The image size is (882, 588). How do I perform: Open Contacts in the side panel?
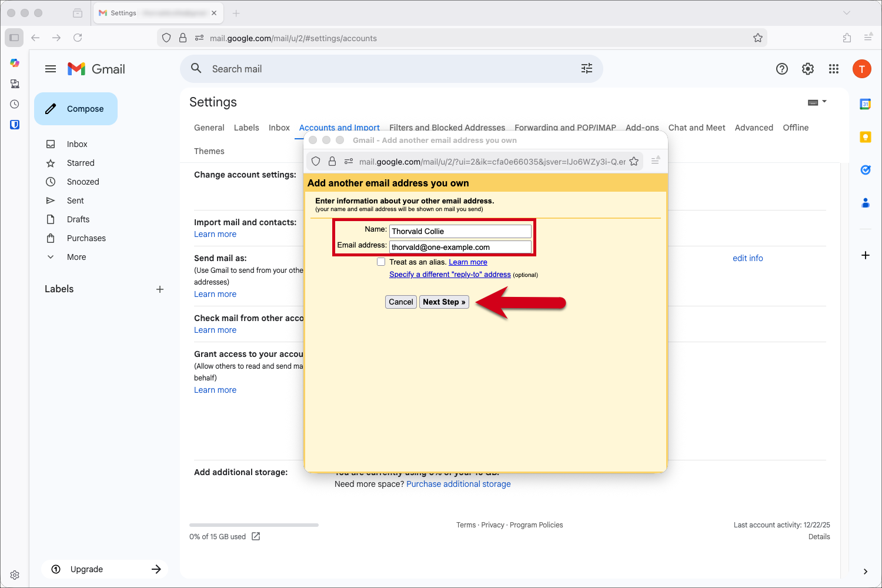click(865, 202)
